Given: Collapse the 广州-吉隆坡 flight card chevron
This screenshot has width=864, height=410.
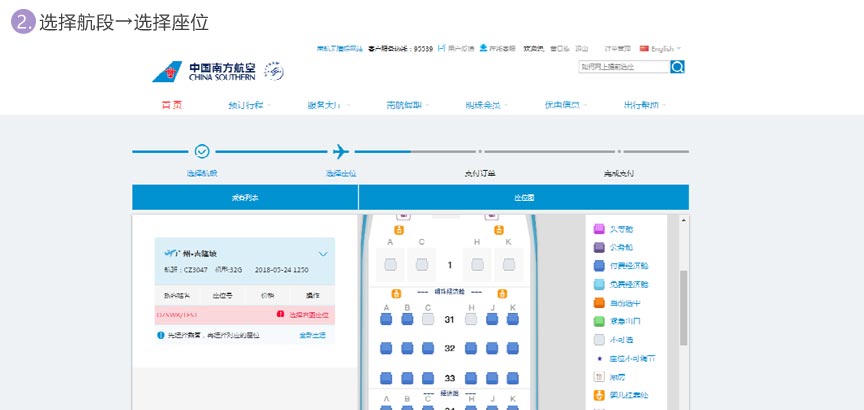Looking at the screenshot, I should coord(322,254).
